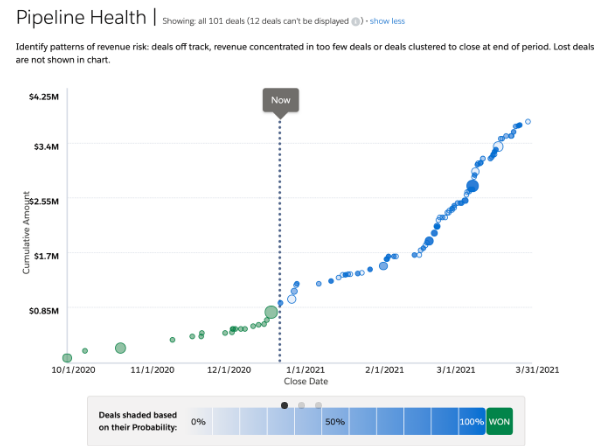Click the 3/31/2021 close date axis label
Viewport: 601px width, 446px height.
(x=537, y=370)
